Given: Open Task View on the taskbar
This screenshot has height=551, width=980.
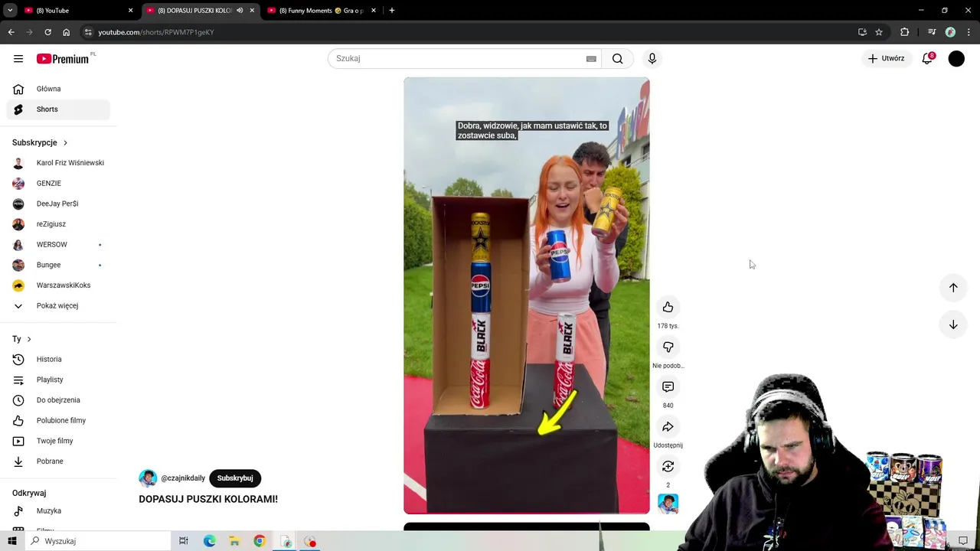Looking at the screenshot, I should click(184, 541).
